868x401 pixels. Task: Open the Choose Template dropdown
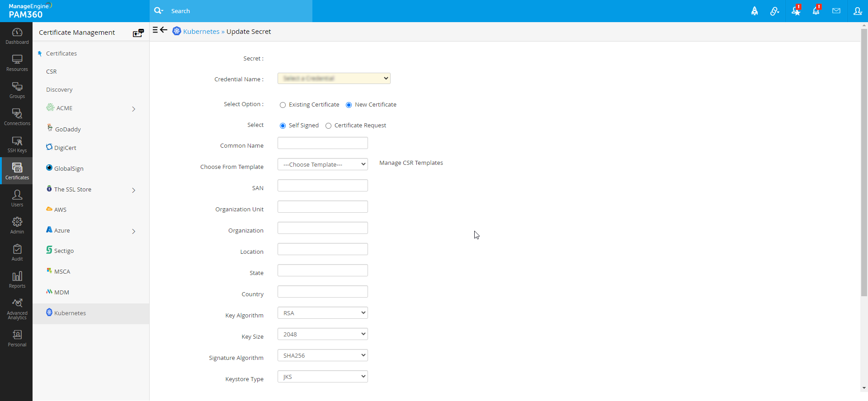323,164
